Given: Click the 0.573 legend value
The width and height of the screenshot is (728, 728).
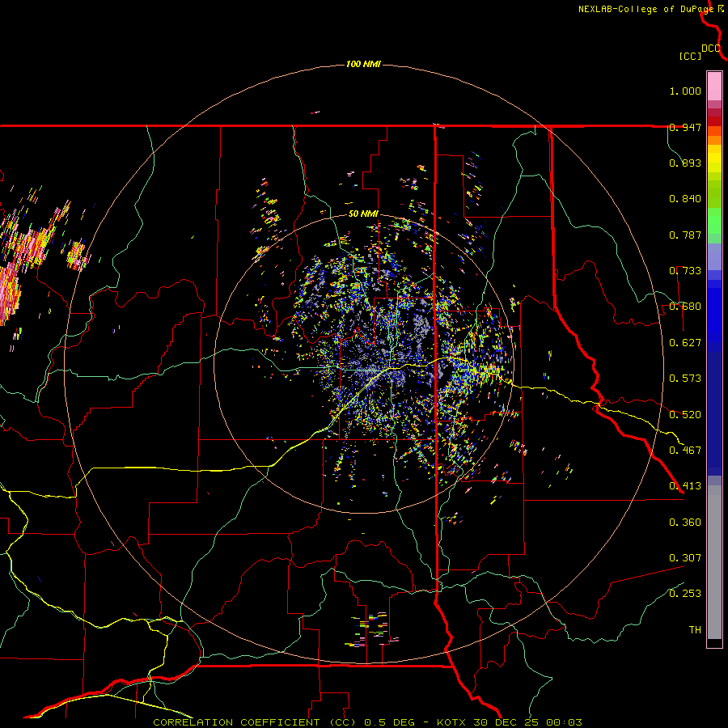Looking at the screenshot, I should pyautogui.click(x=685, y=379).
